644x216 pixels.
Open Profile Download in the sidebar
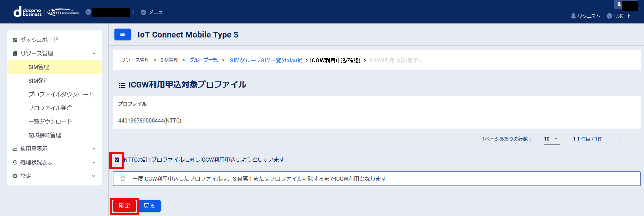[x=61, y=94]
